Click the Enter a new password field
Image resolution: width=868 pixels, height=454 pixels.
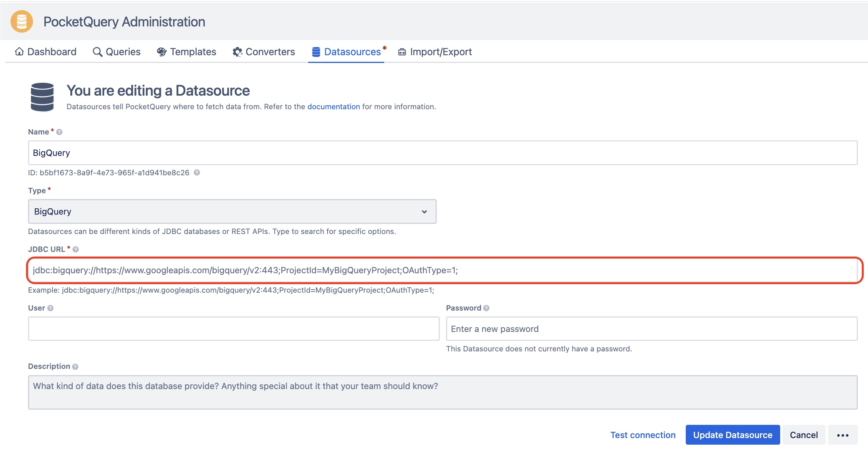652,329
